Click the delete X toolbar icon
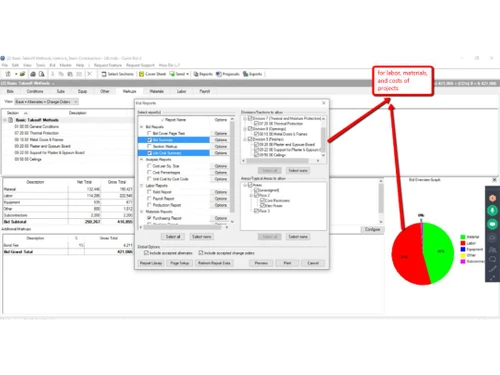500x375 pixels. point(89,74)
